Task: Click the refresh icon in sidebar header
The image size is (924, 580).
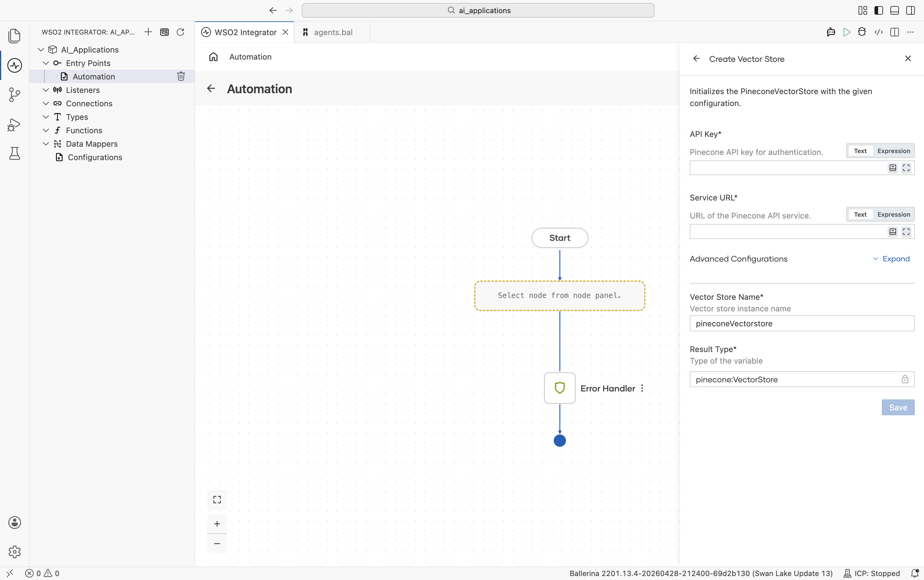Action: click(x=180, y=32)
